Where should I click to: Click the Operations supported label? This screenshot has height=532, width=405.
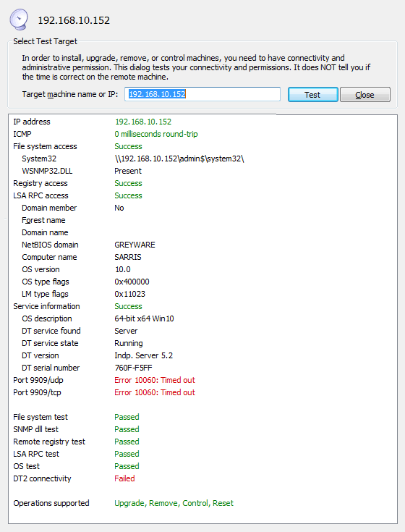51,503
